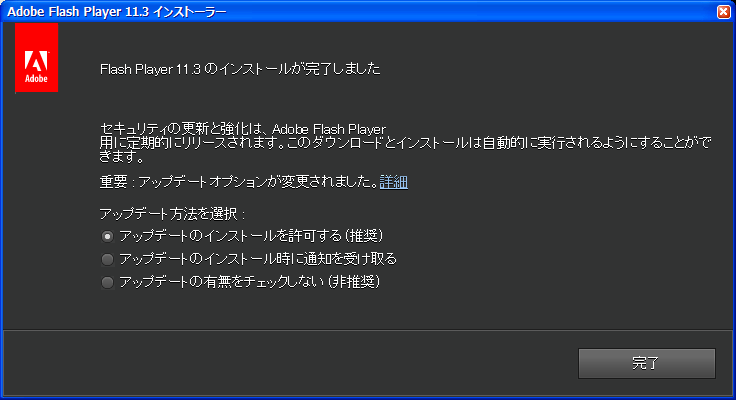Click the label text 'アップデートのインストール時に通知を受け取る'
Image resolution: width=736 pixels, height=400 pixels.
coord(257,259)
